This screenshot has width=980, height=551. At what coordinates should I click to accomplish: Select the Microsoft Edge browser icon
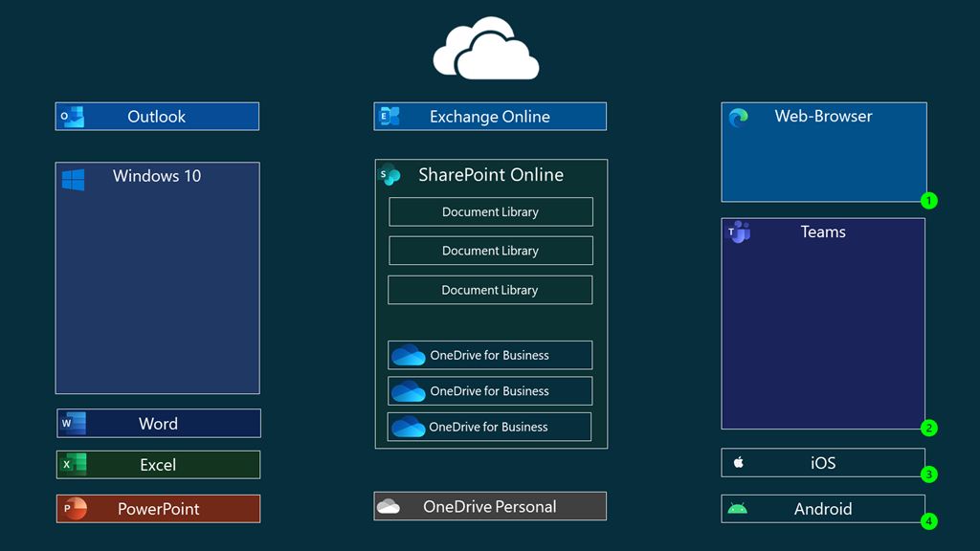[x=738, y=118]
